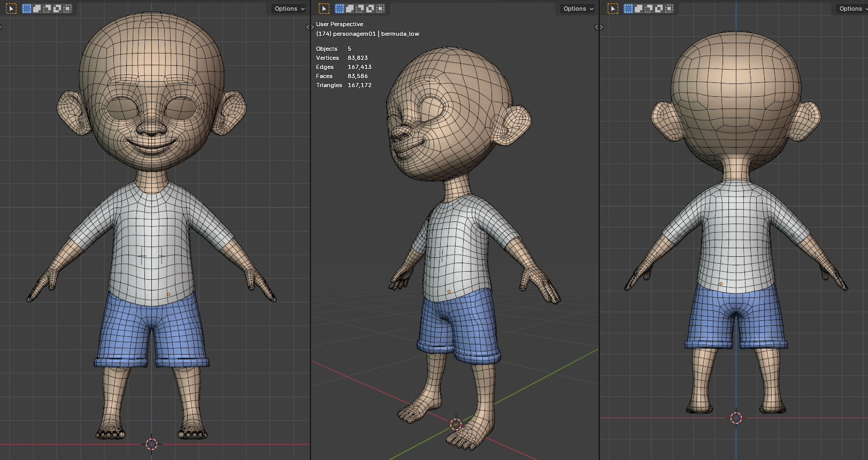868x460 pixels.
Task: Open Options dropdown in left viewport
Action: 289,9
